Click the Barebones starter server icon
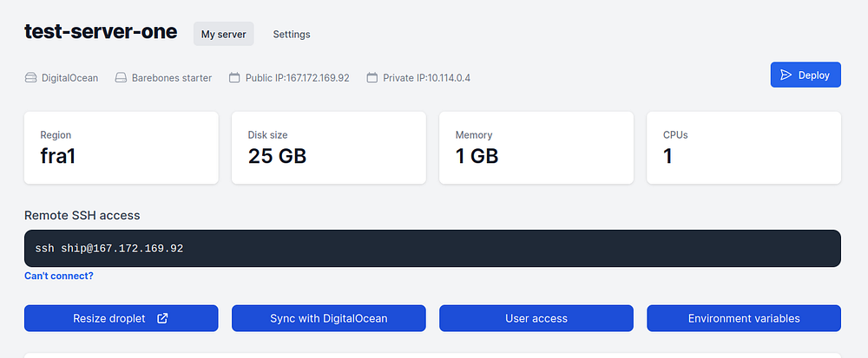 [x=121, y=78]
